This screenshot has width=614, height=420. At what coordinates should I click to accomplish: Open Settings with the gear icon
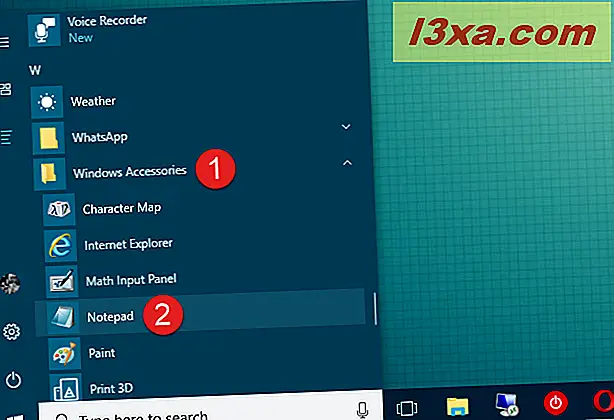[x=11, y=332]
